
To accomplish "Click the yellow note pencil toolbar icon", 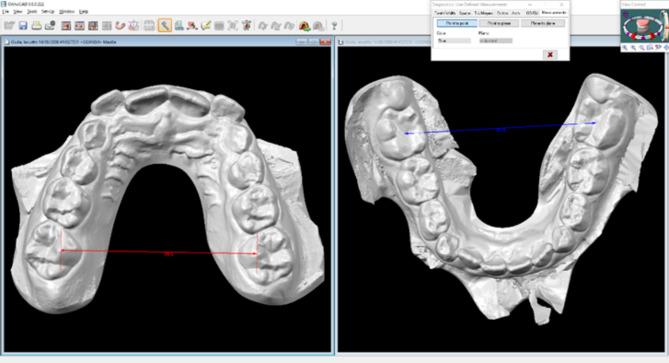I will [x=206, y=26].
